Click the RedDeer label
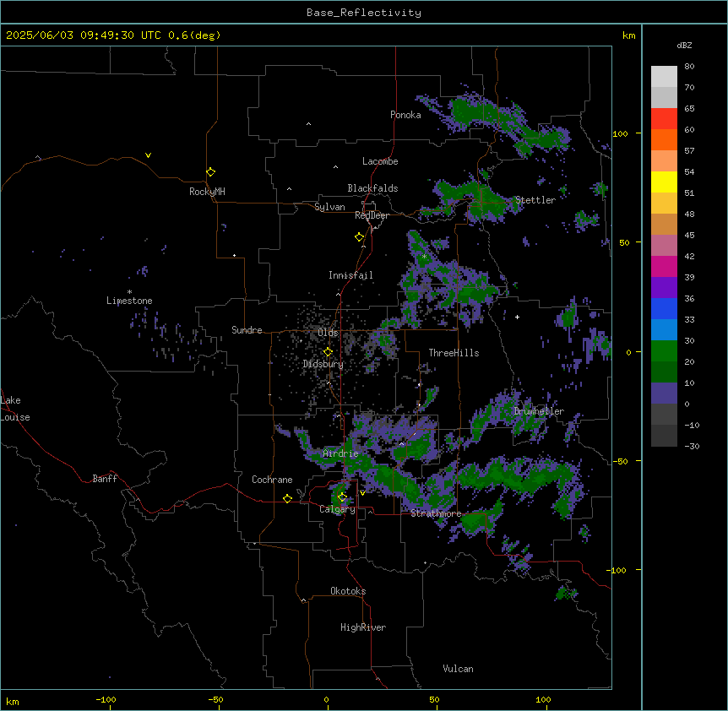The image size is (728, 711). click(x=372, y=215)
